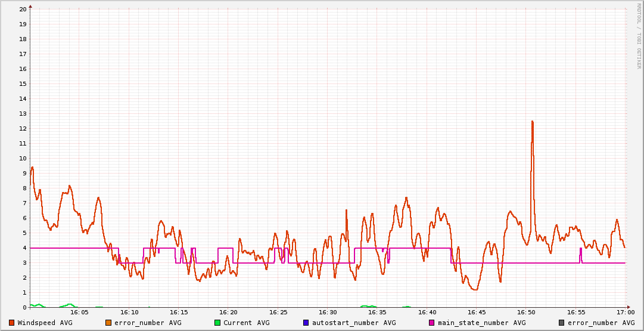Click the "main_state_number AVG" legend text
644x331 pixels.
[x=481, y=323]
